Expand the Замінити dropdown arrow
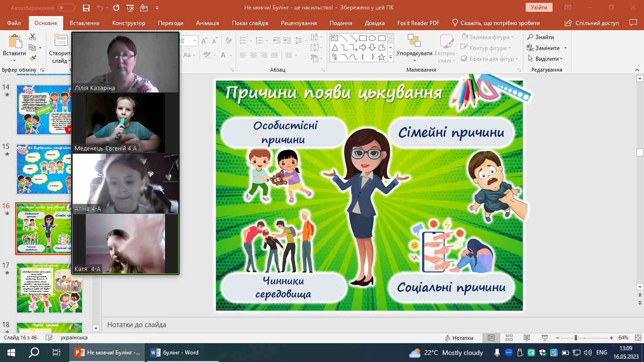The width and height of the screenshot is (644, 362). 565,48
